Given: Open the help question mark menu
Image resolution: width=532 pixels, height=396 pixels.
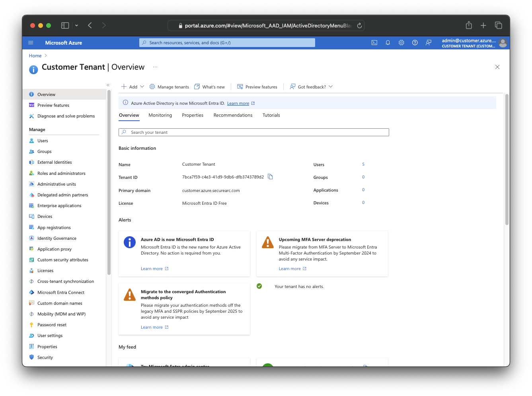Looking at the screenshot, I should click(x=415, y=43).
